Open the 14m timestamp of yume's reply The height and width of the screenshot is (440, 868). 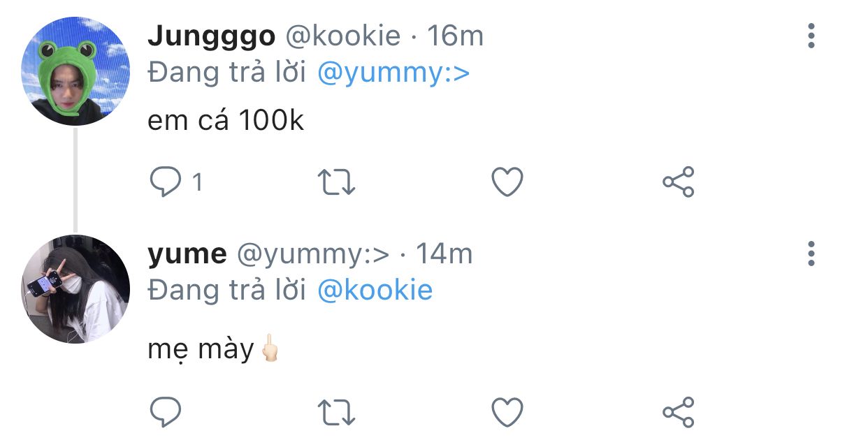(x=444, y=254)
